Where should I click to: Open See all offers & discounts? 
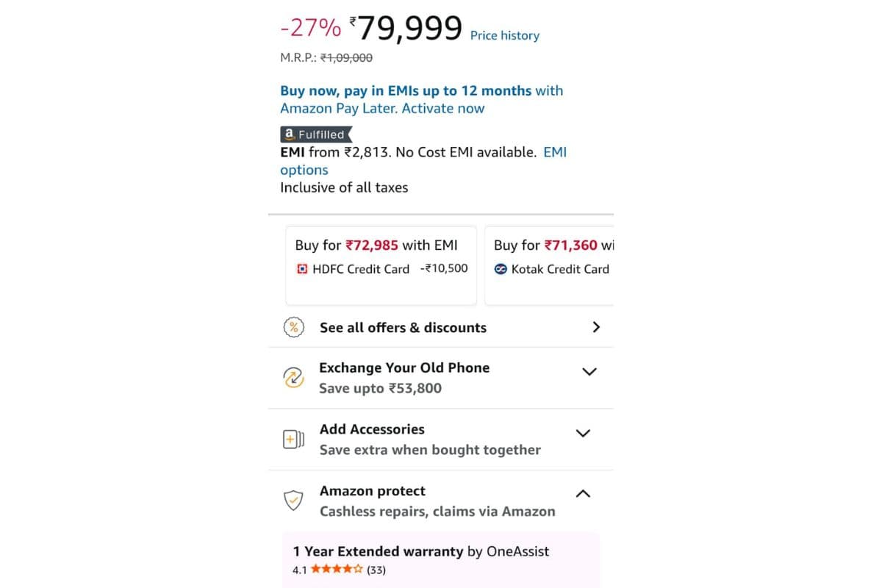point(403,327)
